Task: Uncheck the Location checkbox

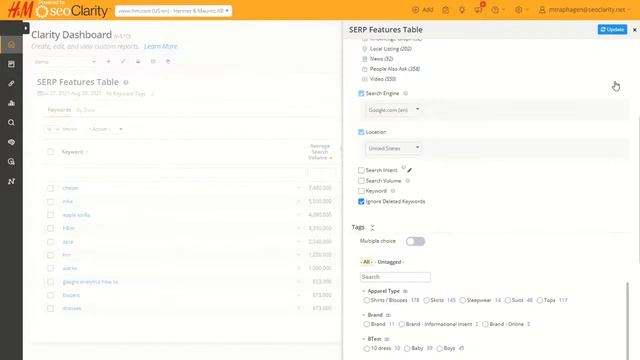Action: [x=361, y=132]
